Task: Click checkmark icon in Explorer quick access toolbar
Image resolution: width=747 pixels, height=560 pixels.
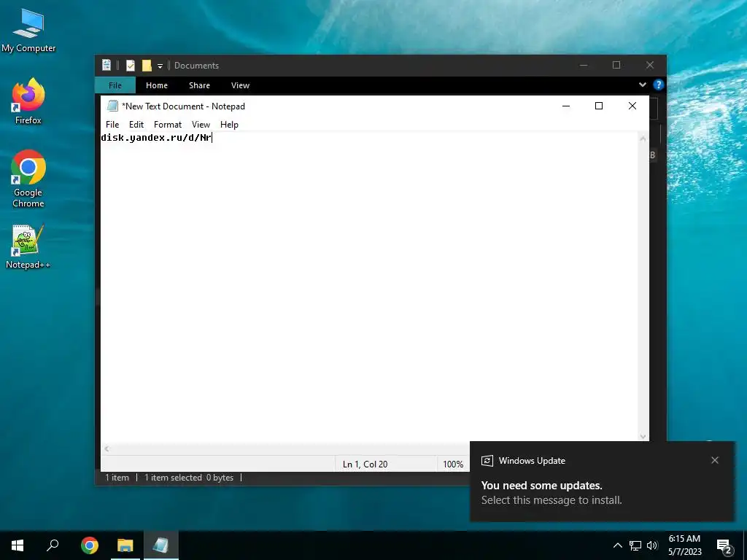Action: coord(131,65)
